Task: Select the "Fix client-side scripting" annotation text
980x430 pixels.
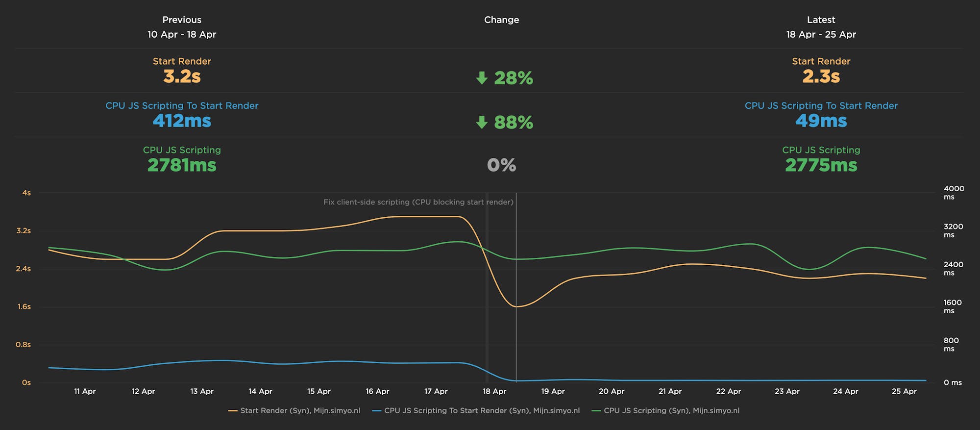Action: [418, 202]
